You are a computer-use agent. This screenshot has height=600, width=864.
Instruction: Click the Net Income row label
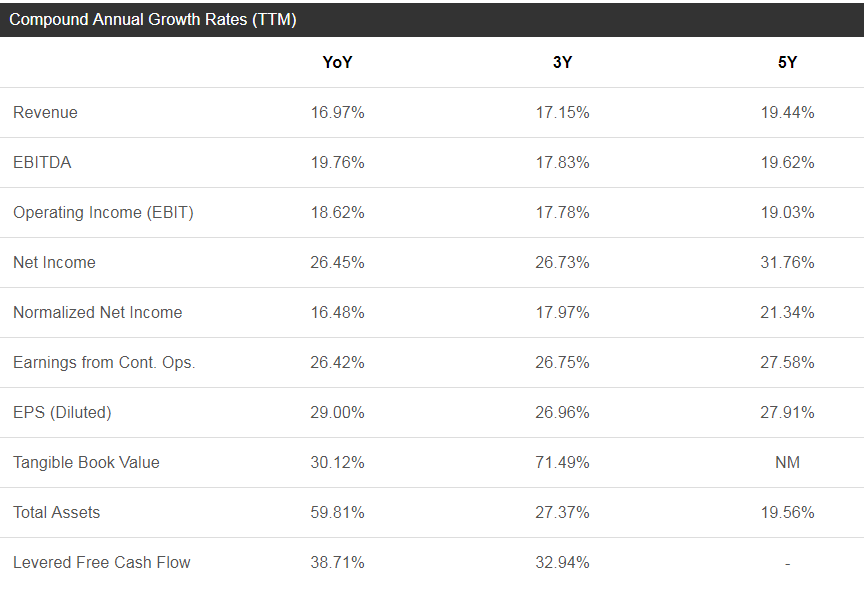(54, 262)
